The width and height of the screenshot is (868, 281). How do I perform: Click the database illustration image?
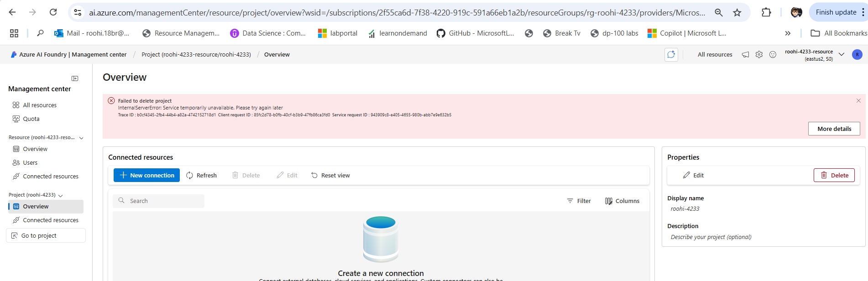tap(381, 239)
